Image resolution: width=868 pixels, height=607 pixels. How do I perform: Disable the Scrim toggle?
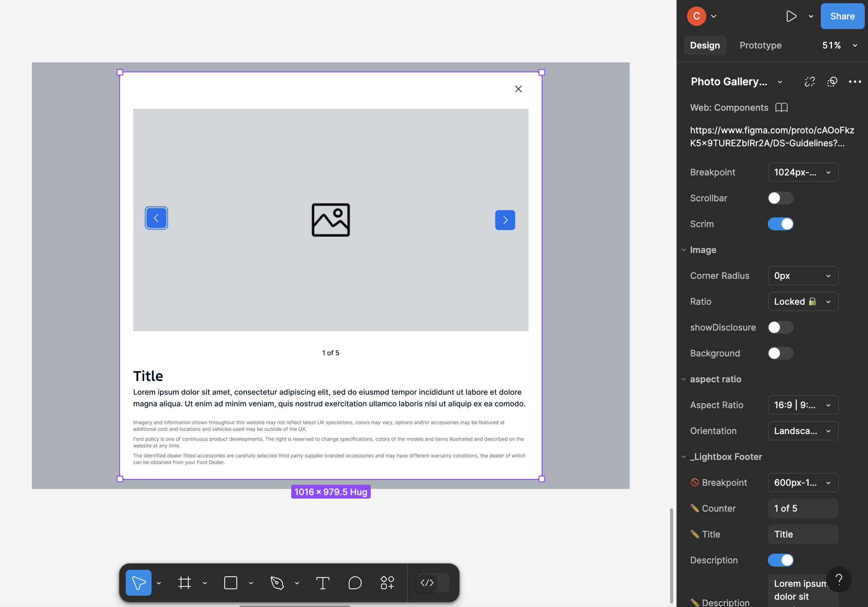tap(780, 224)
